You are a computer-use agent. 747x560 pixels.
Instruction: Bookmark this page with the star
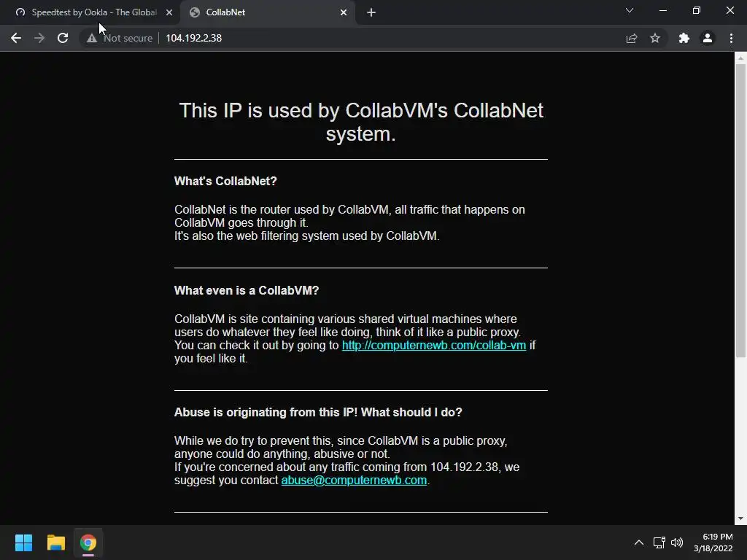pos(655,38)
